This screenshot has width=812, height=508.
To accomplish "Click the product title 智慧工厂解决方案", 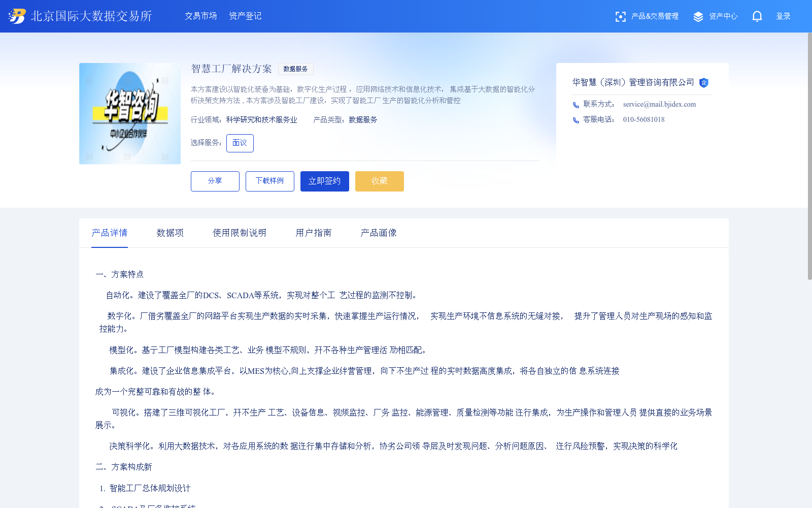I will coord(231,69).
